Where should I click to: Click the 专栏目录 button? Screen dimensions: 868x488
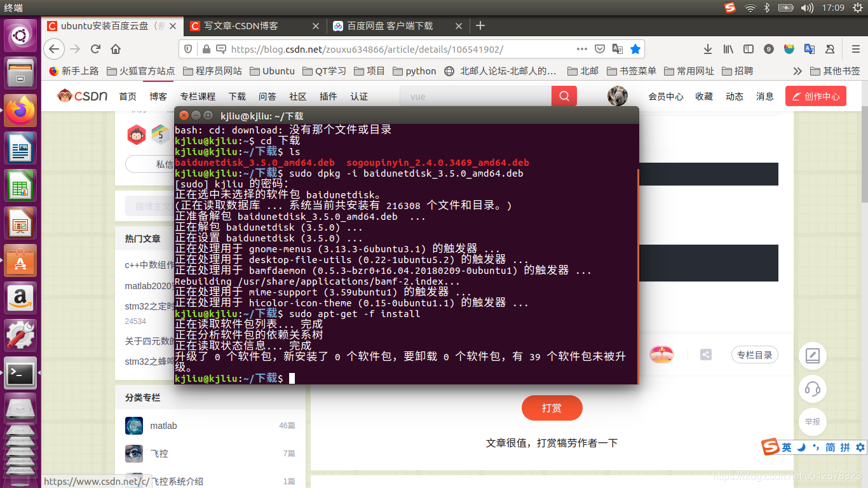pos(754,355)
